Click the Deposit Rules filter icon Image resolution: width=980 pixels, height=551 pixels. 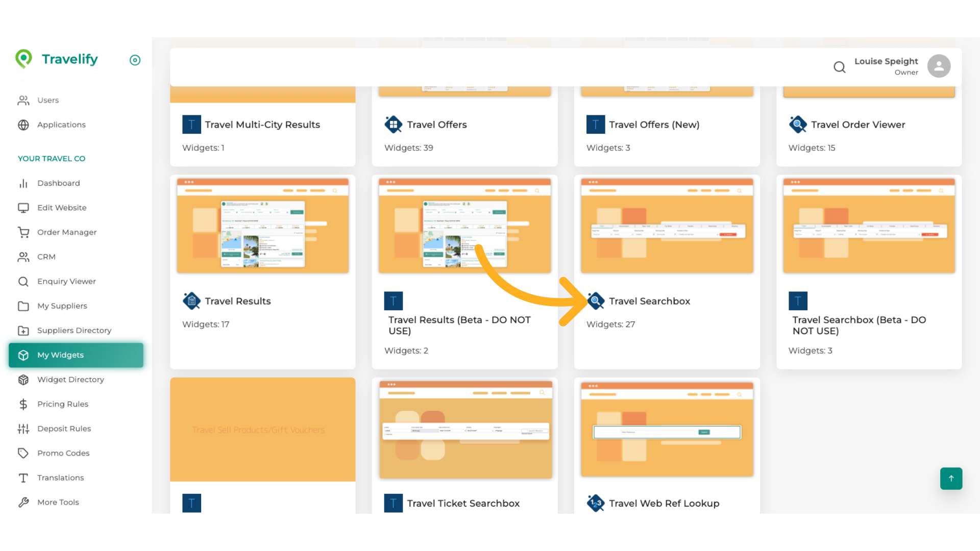23,429
